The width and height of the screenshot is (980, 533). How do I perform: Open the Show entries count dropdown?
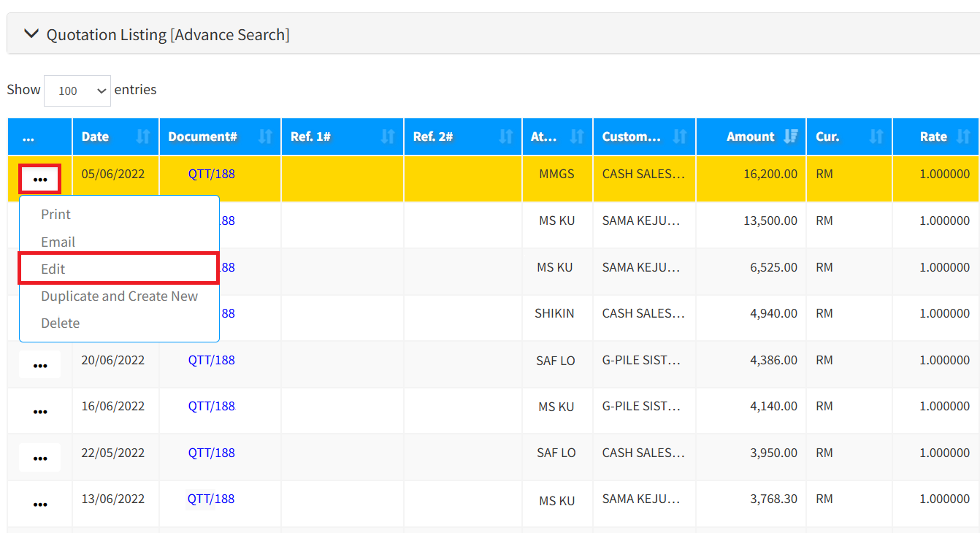77,91
